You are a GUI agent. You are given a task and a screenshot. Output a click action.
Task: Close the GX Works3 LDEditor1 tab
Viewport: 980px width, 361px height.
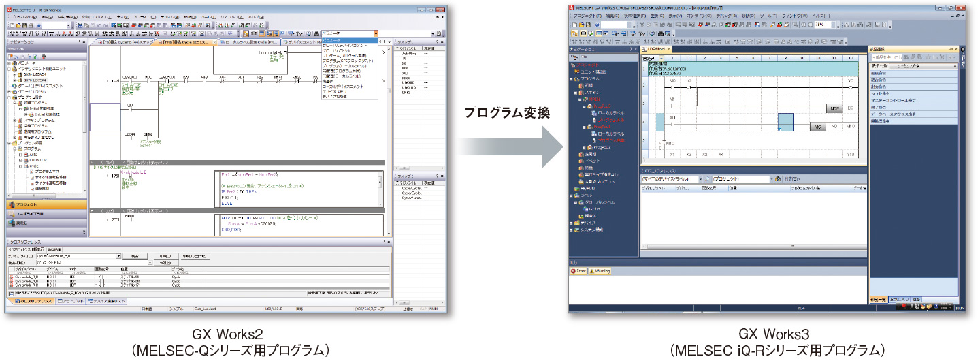[x=668, y=49]
